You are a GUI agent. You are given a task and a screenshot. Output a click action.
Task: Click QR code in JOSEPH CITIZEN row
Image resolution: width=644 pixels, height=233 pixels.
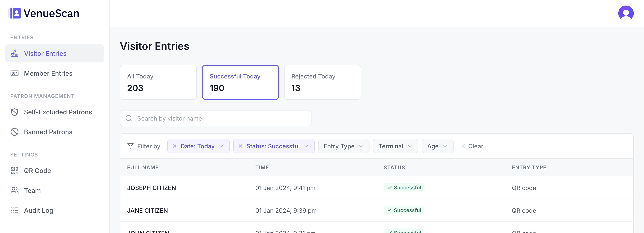(524, 188)
